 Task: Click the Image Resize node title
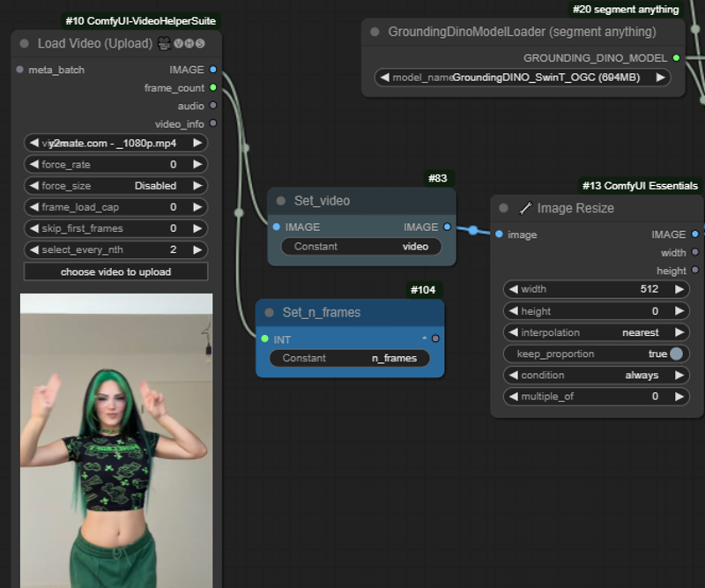[x=575, y=208]
